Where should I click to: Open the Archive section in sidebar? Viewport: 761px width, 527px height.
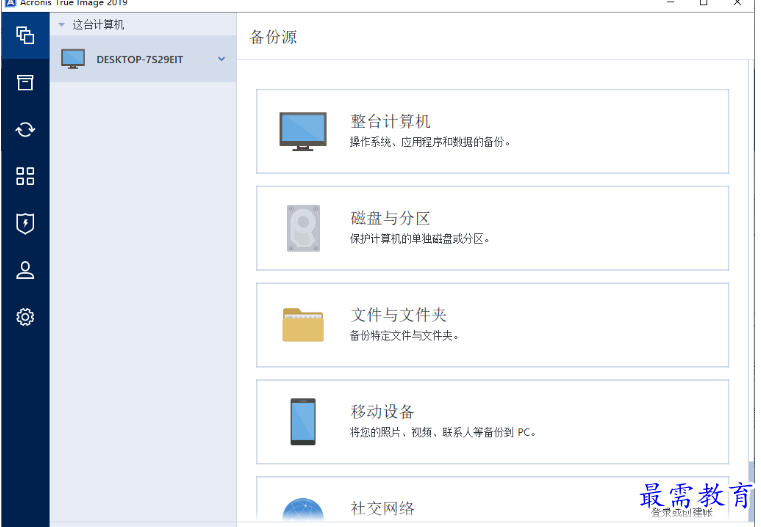[x=25, y=82]
